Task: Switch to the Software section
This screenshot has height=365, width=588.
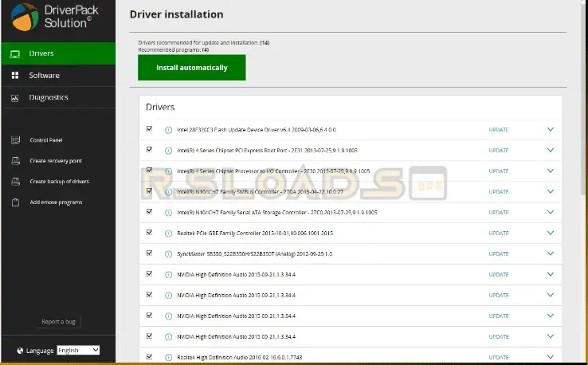Action: point(58,76)
